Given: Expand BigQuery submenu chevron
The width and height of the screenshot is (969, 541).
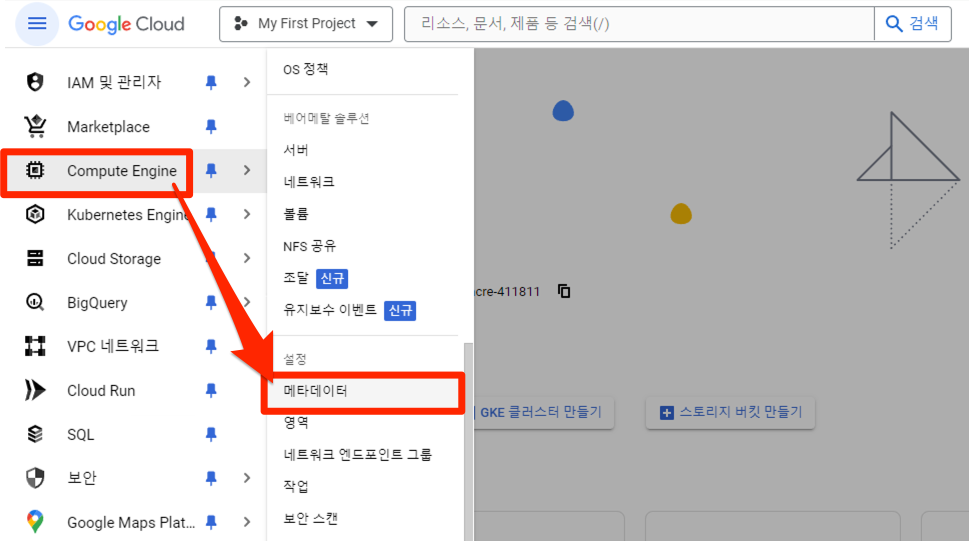Looking at the screenshot, I should [x=247, y=302].
